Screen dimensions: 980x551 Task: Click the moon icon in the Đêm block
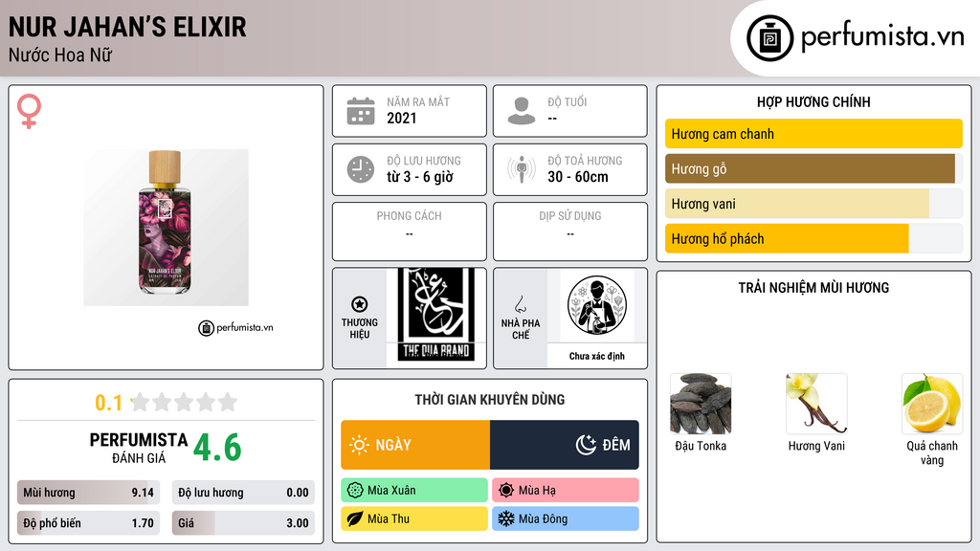tap(586, 445)
